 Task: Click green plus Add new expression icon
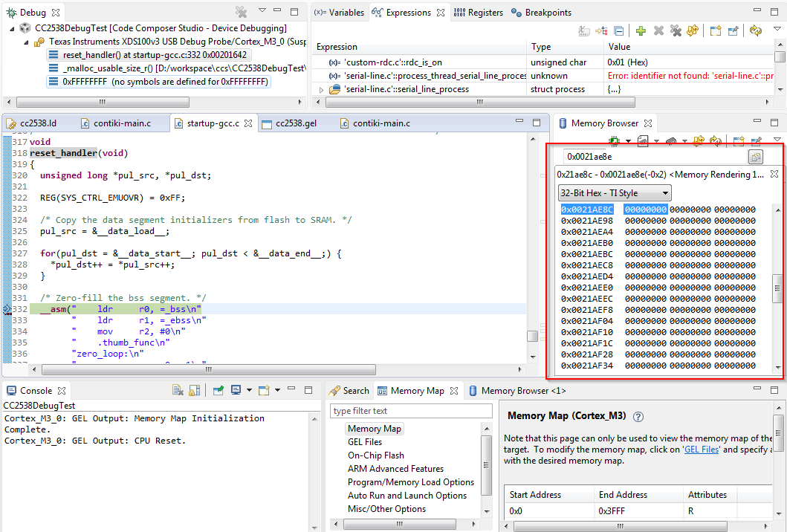click(641, 30)
